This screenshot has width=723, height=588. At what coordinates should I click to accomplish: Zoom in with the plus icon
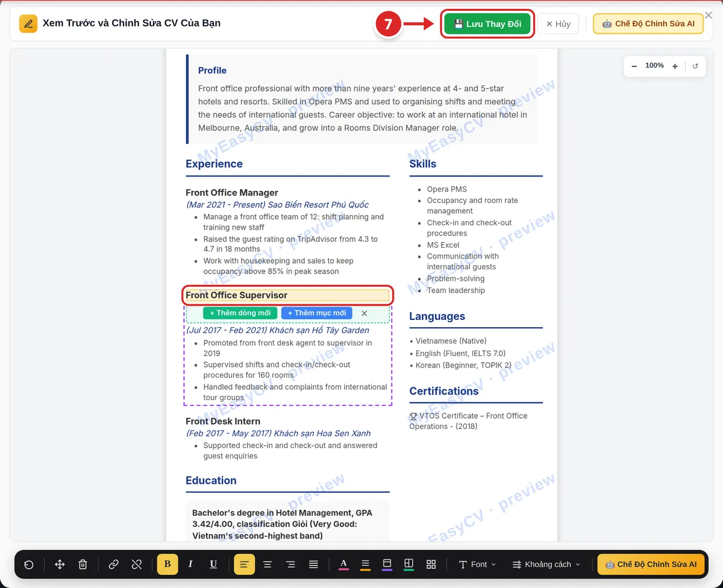click(675, 66)
